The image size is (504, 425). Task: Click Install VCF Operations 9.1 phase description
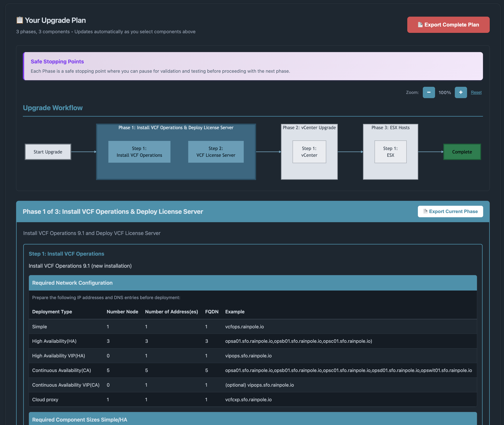pos(92,233)
